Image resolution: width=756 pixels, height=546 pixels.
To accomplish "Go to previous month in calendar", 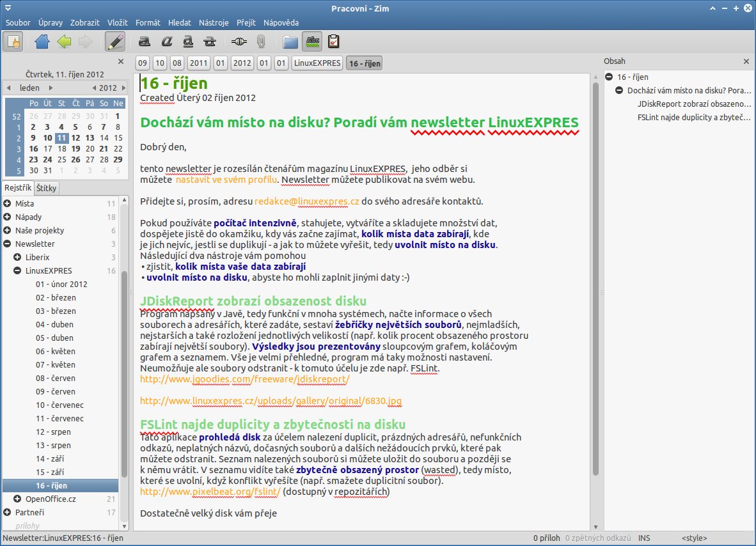I will point(9,88).
